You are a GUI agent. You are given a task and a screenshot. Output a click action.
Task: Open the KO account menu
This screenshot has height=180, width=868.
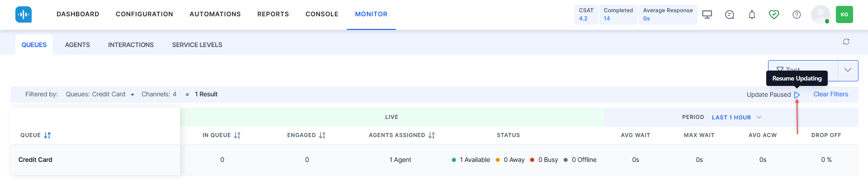tap(844, 14)
